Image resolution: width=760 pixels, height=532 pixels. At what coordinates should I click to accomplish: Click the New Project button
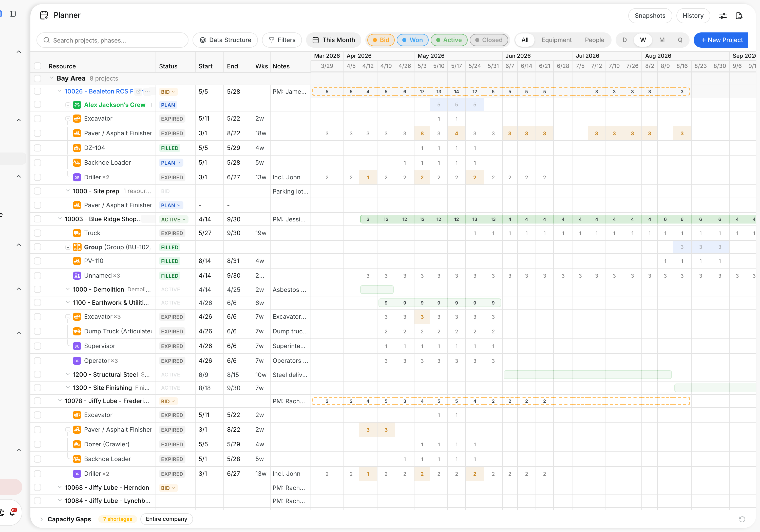click(x=721, y=40)
